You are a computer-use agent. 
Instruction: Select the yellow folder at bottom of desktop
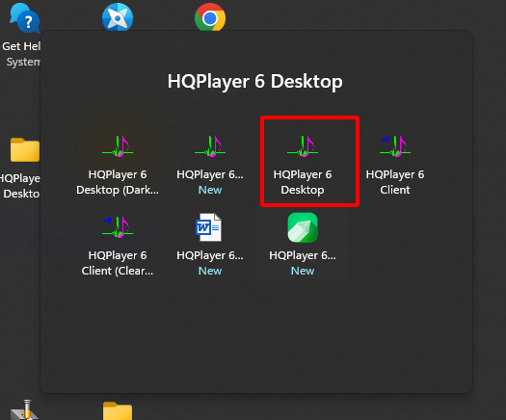point(118,410)
